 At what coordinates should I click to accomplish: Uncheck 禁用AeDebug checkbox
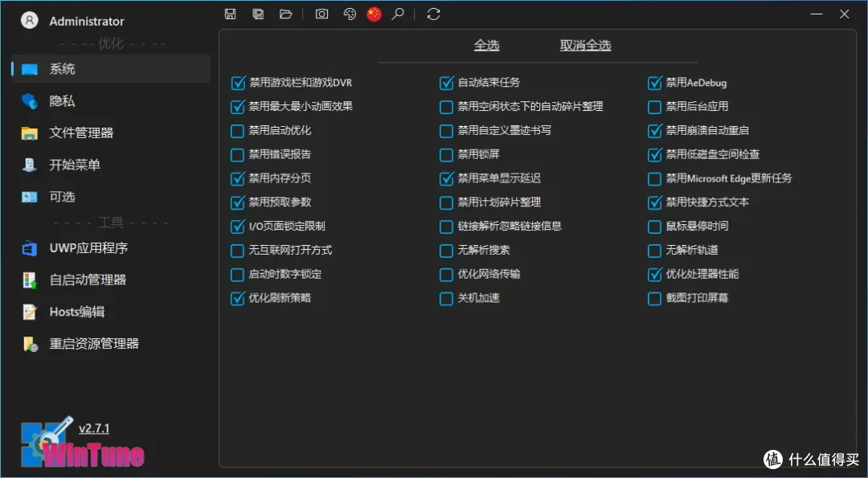(654, 83)
